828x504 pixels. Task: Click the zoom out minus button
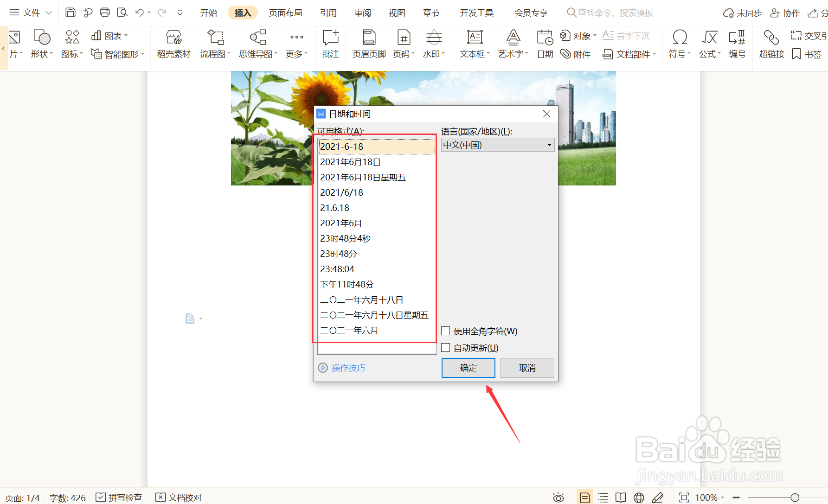pos(736,498)
